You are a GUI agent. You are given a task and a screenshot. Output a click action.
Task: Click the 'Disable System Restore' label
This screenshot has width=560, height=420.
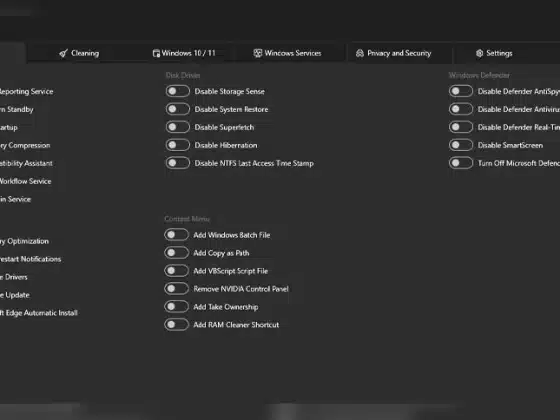click(231, 109)
